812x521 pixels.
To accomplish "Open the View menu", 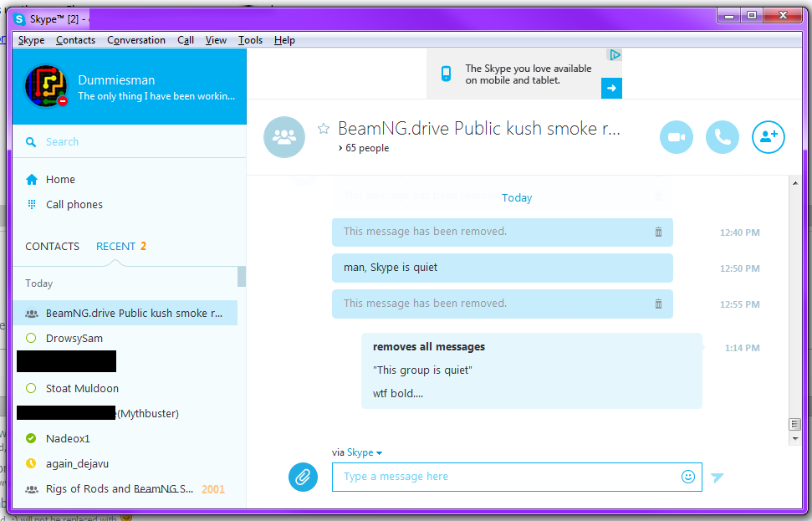I will point(216,40).
